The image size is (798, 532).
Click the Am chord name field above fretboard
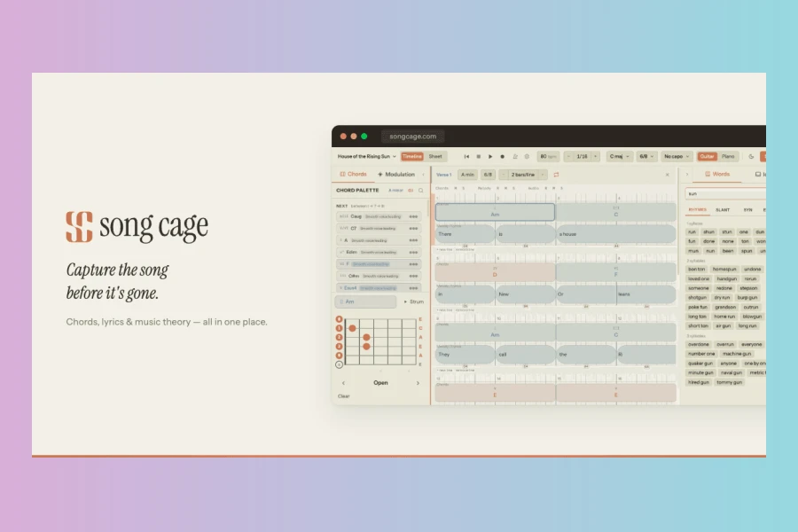(365, 301)
